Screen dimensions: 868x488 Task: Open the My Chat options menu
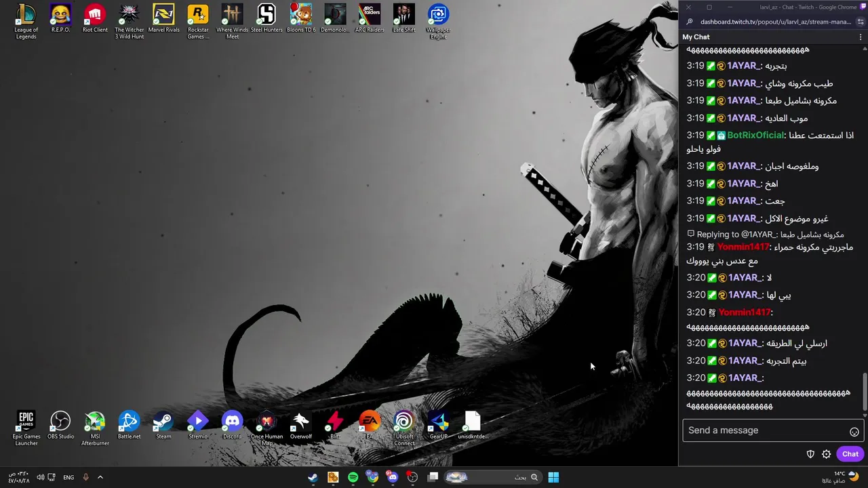pos(861,37)
